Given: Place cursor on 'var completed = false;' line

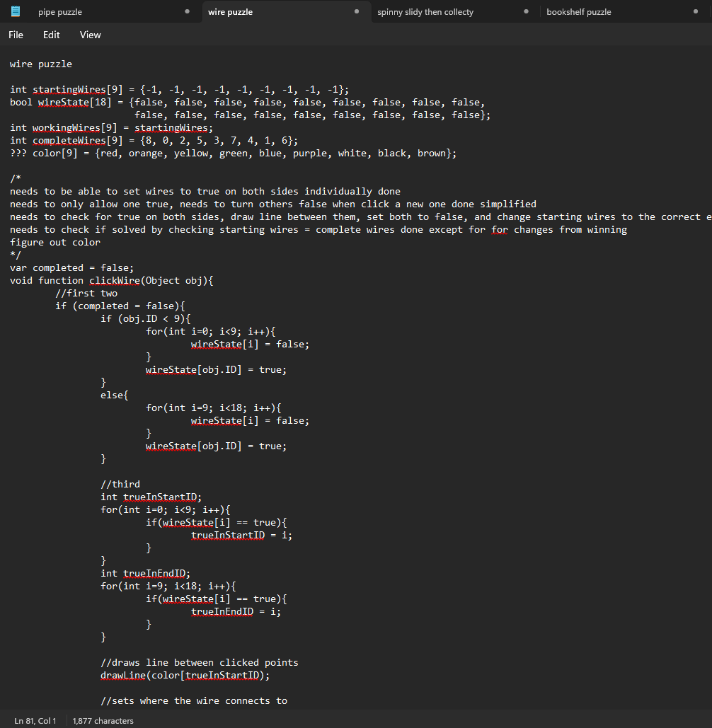Looking at the screenshot, I should [71, 267].
